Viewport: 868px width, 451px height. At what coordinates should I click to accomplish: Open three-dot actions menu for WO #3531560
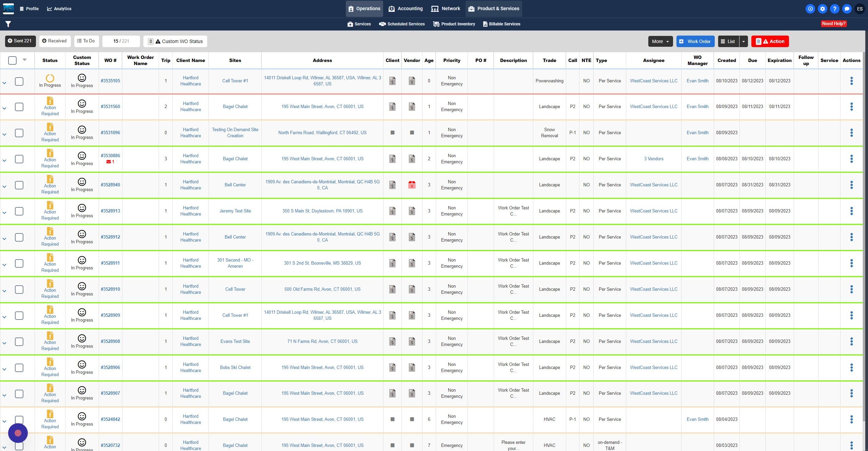pos(851,107)
